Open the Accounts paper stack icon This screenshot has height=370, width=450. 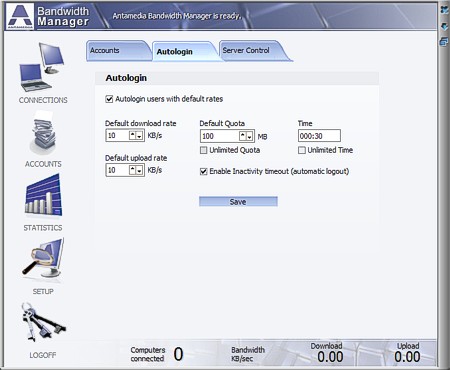pos(43,135)
